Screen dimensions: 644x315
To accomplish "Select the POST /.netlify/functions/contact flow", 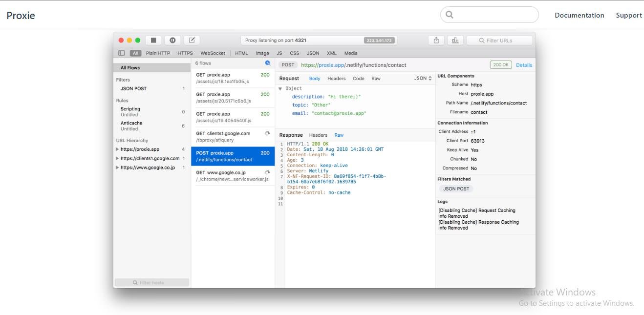I will pyautogui.click(x=233, y=156).
